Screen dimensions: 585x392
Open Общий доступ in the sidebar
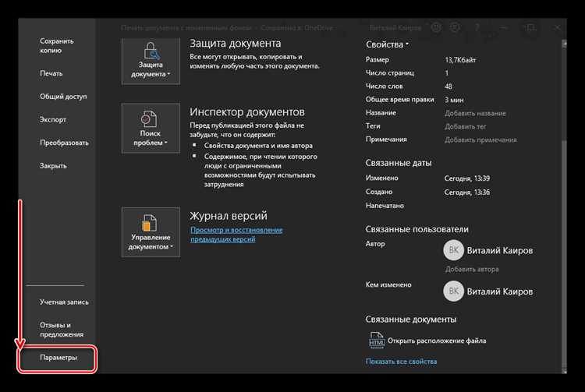coord(63,97)
